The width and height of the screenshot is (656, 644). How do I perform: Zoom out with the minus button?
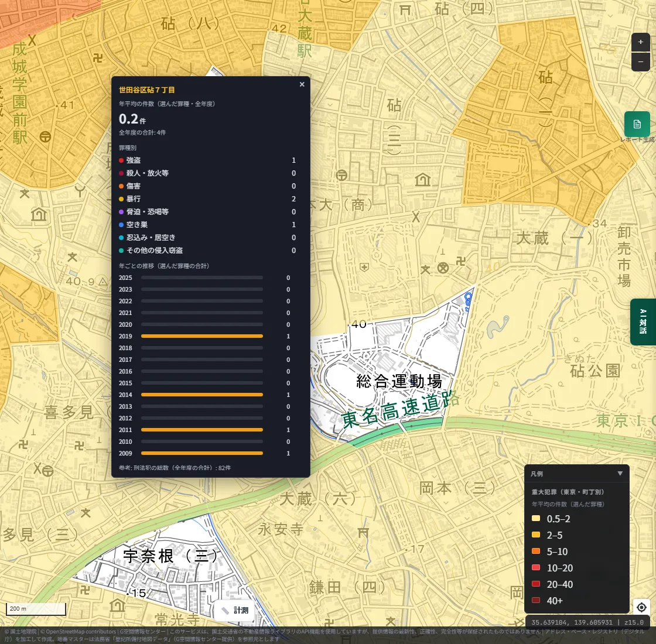640,62
